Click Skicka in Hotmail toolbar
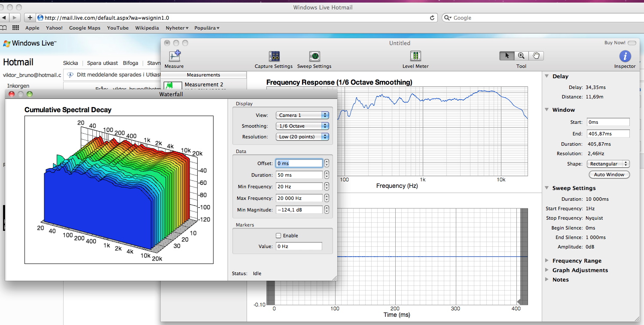Viewport: 644px width, 325px height. [70, 63]
